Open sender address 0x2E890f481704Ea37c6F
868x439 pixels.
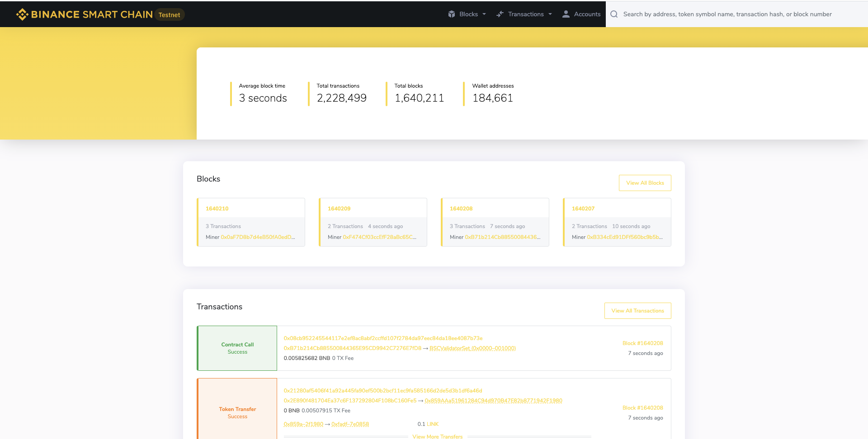pyautogui.click(x=350, y=401)
